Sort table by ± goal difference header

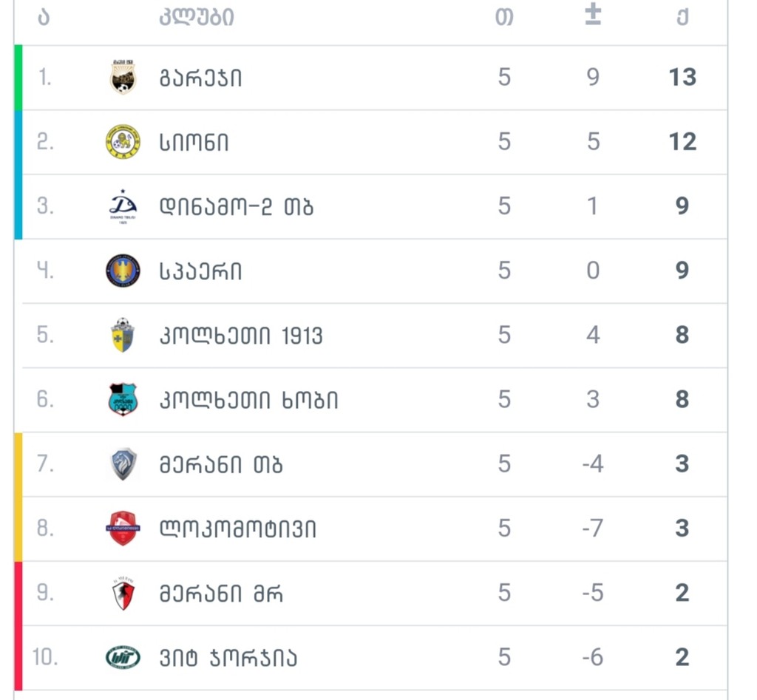point(593,15)
